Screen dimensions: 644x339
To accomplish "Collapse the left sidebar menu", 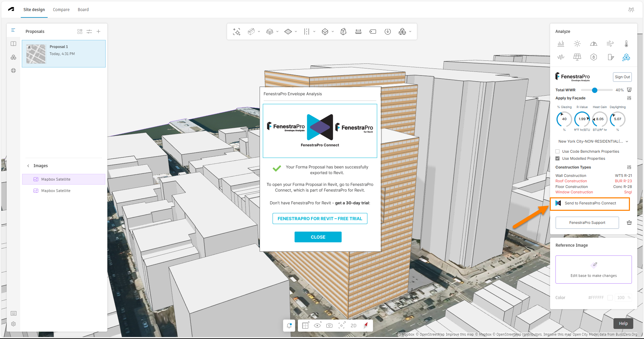I will coord(13,30).
